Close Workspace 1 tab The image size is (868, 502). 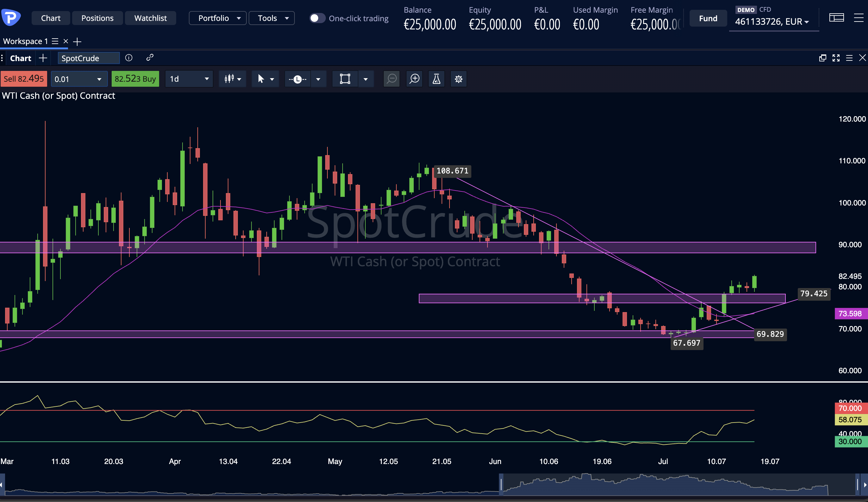pos(66,41)
